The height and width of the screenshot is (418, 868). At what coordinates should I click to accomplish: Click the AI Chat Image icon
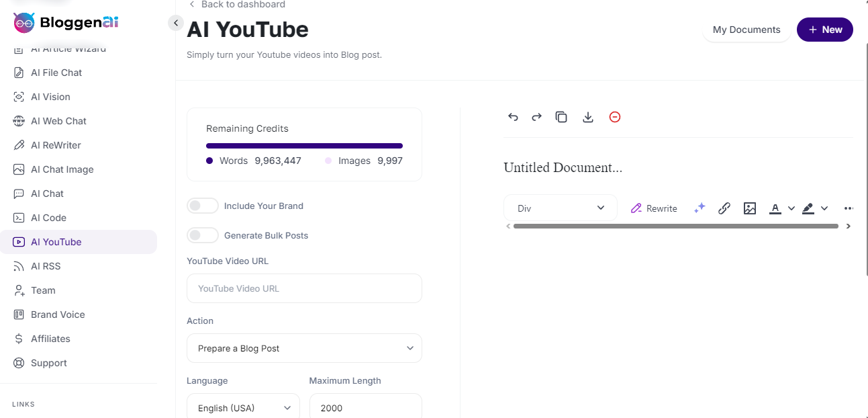19,169
